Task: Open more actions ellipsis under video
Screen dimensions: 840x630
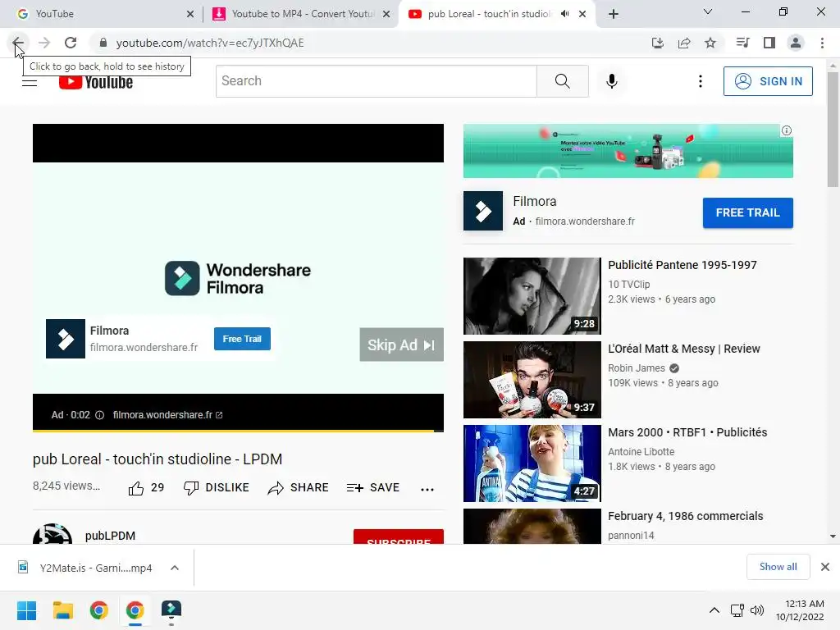Action: pyautogui.click(x=427, y=489)
